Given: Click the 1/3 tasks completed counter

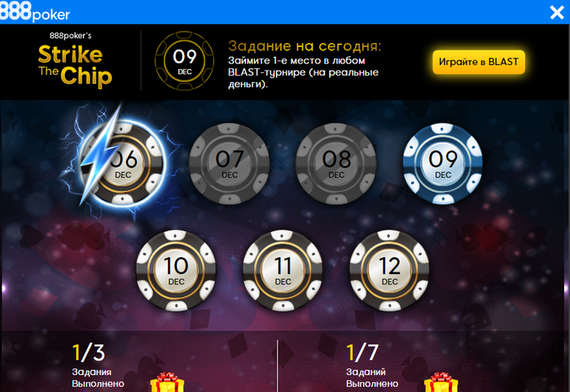Looking at the screenshot, I should 89,352.
